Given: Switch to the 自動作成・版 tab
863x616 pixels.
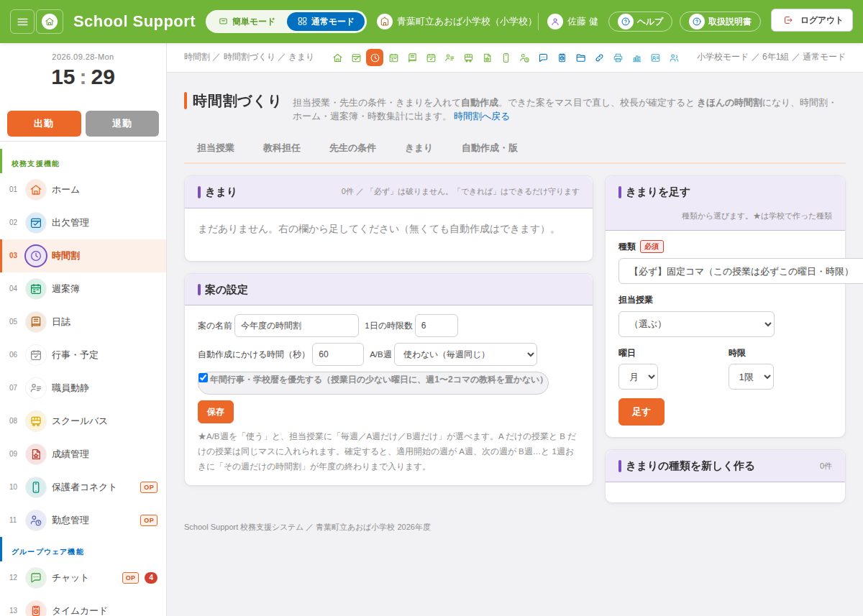Looking at the screenshot, I should coord(489,148).
